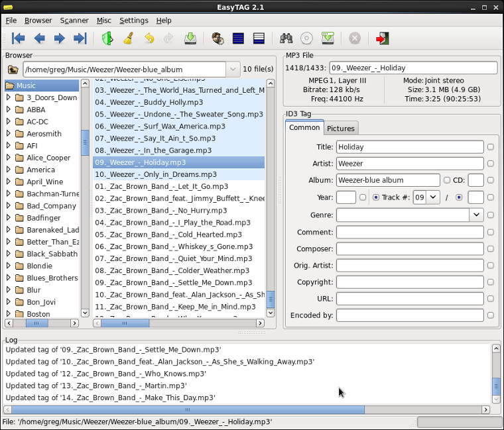Open the scanner via green toolbar icon
Image resolution: width=504 pixels, height=430 pixels.
point(107,38)
